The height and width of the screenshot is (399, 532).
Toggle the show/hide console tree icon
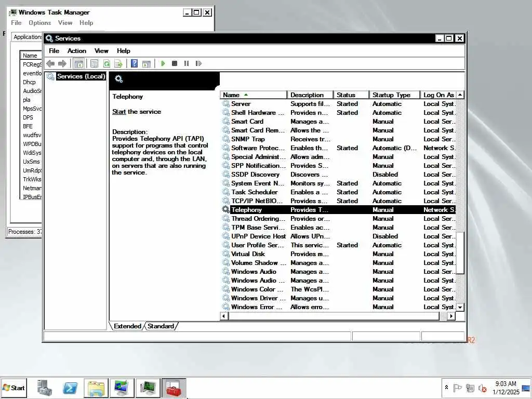pos(79,63)
